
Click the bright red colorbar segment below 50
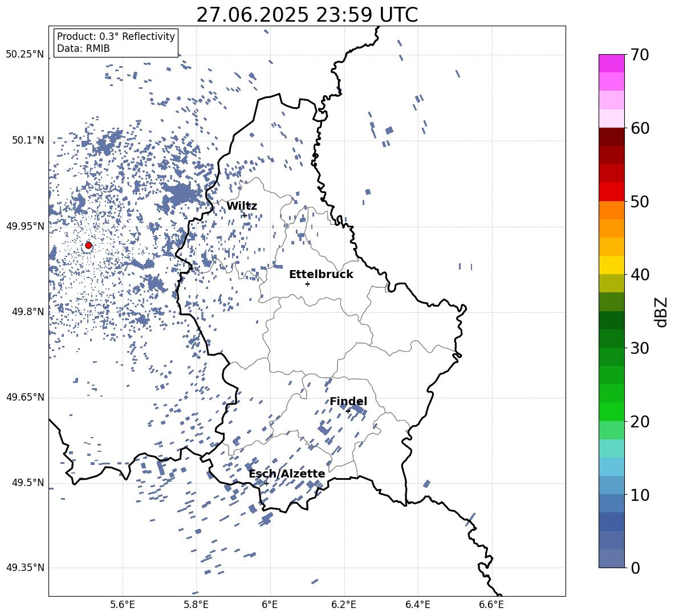[611, 192]
